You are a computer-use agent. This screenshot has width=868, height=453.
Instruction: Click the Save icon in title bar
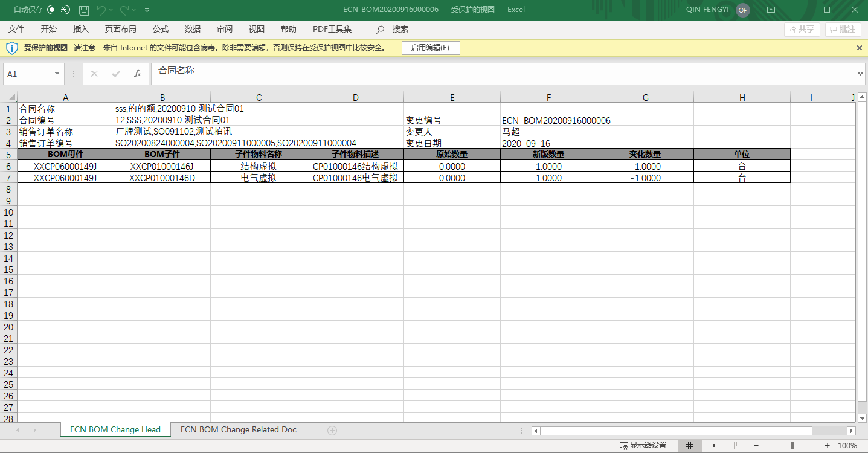pyautogui.click(x=84, y=10)
